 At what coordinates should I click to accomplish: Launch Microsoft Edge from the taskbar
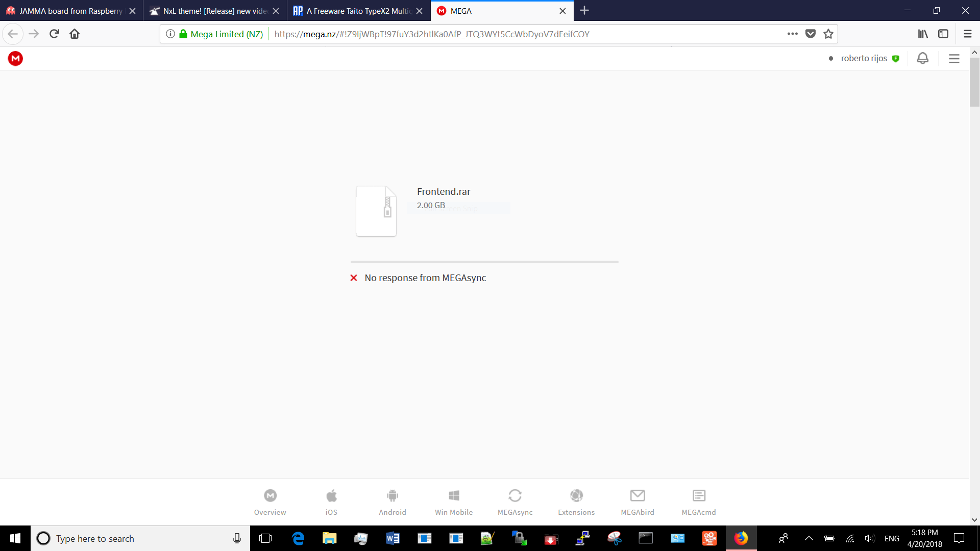[298, 538]
